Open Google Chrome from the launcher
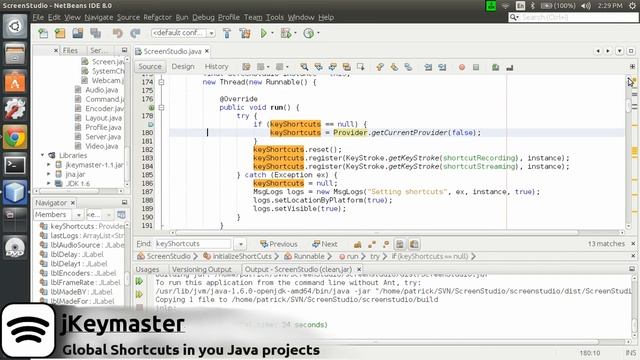Viewport: 640px width, 360px height. (x=15, y=138)
